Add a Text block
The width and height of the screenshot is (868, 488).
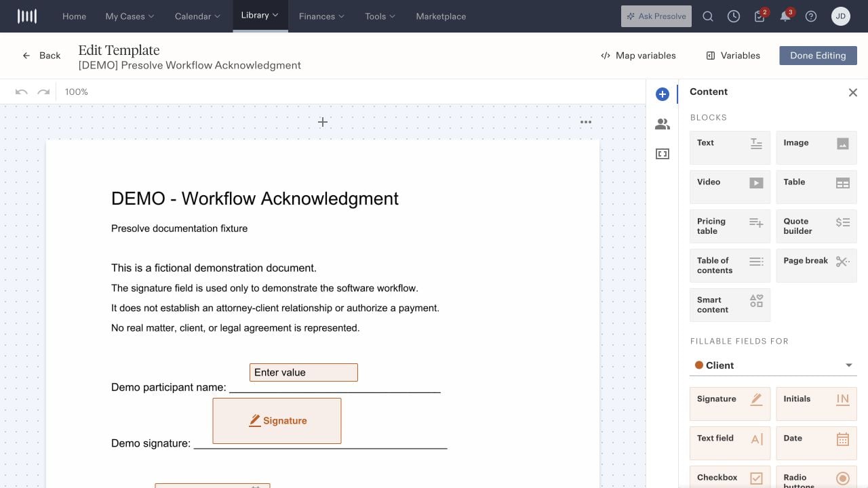click(x=730, y=148)
